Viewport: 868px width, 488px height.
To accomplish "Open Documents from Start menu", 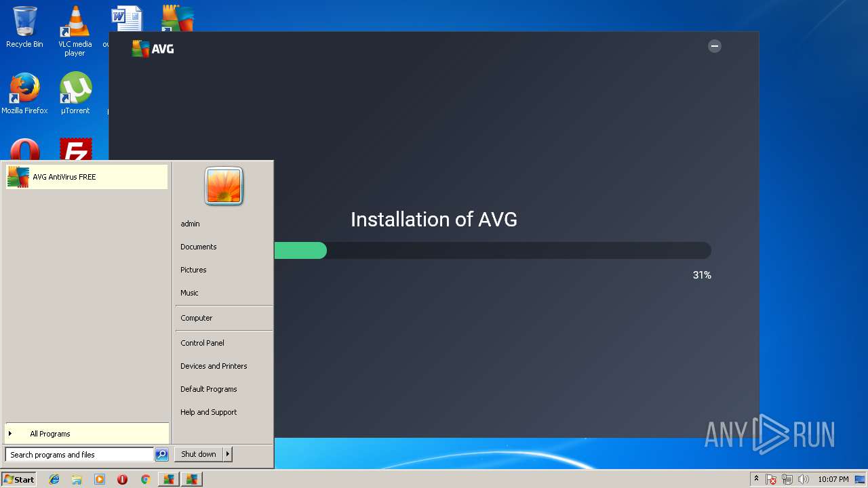I will click(199, 247).
